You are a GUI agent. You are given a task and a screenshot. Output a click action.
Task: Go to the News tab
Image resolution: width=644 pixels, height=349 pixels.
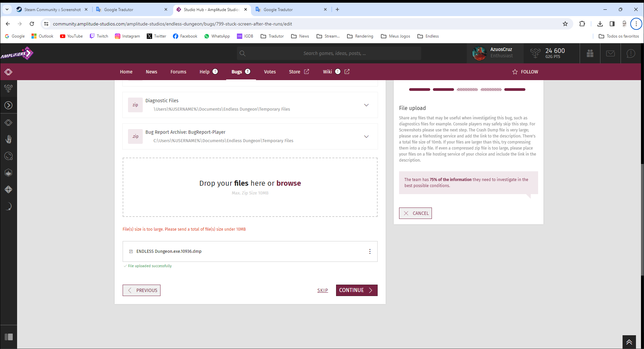click(x=151, y=72)
